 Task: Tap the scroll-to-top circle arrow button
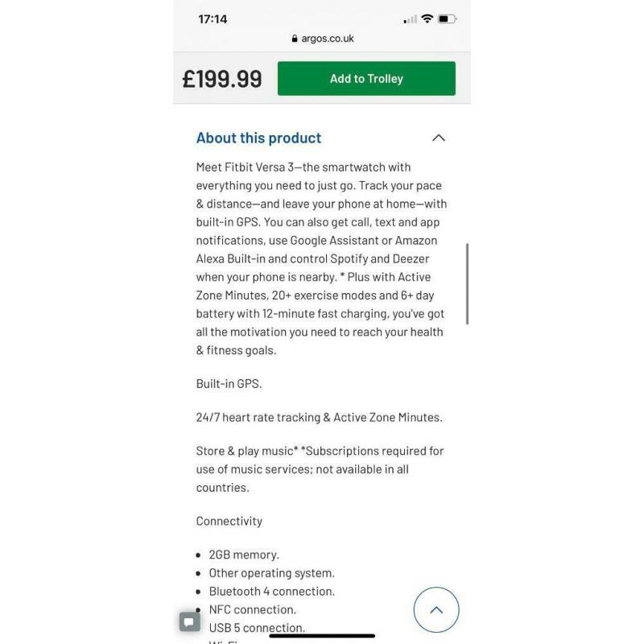436,609
